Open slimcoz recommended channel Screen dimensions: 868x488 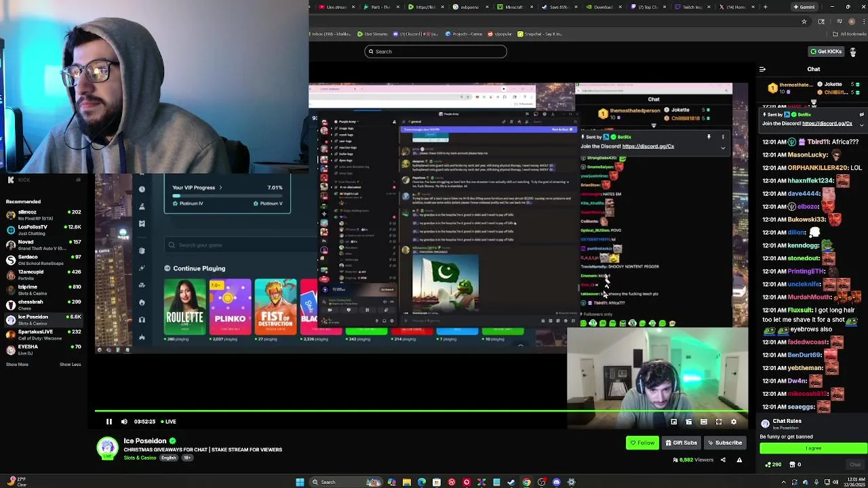click(43, 214)
